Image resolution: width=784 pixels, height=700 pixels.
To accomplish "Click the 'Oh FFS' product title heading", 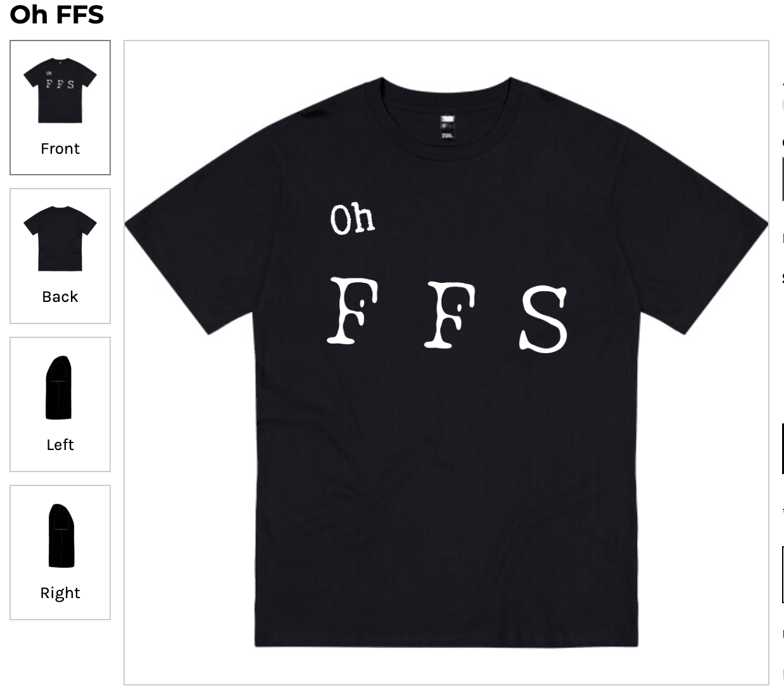I will click(56, 14).
